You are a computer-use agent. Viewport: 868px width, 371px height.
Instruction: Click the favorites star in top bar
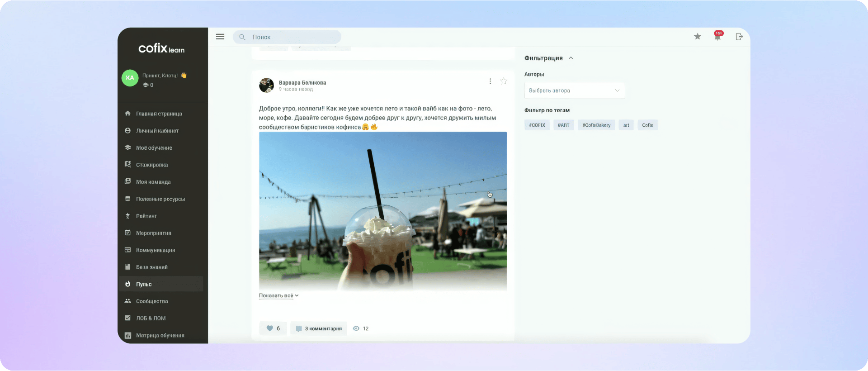coord(698,37)
